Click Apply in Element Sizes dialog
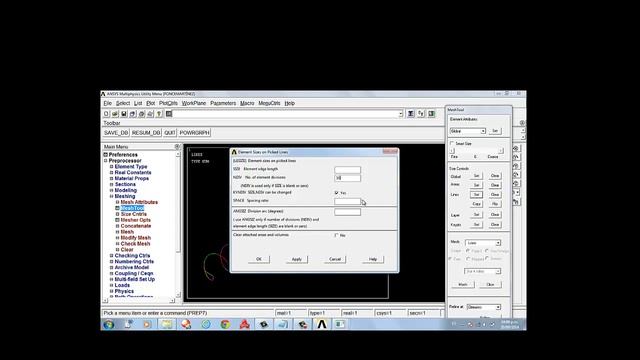This screenshot has height=360, width=640. 297,259
